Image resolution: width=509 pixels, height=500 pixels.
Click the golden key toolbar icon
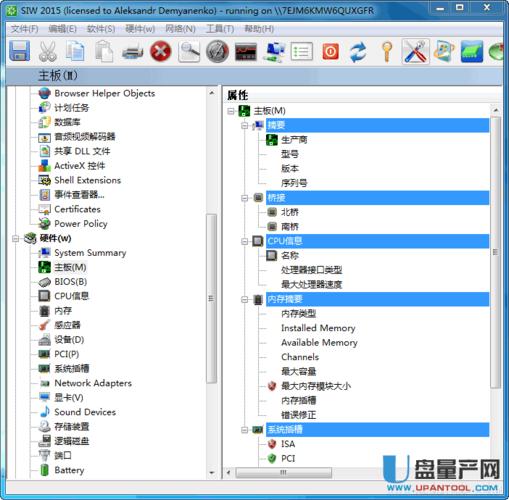pyautogui.click(x=387, y=52)
